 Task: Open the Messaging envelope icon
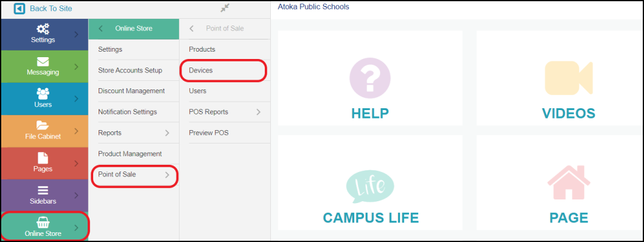point(43,62)
